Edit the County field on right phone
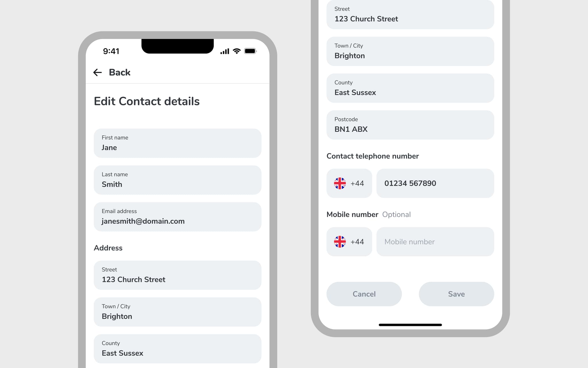 pyautogui.click(x=410, y=88)
